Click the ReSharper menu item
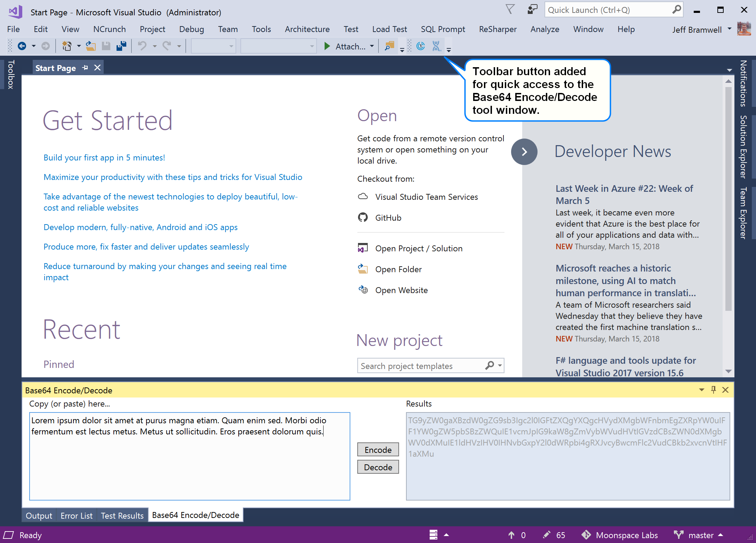The height and width of the screenshot is (543, 756). pos(497,29)
